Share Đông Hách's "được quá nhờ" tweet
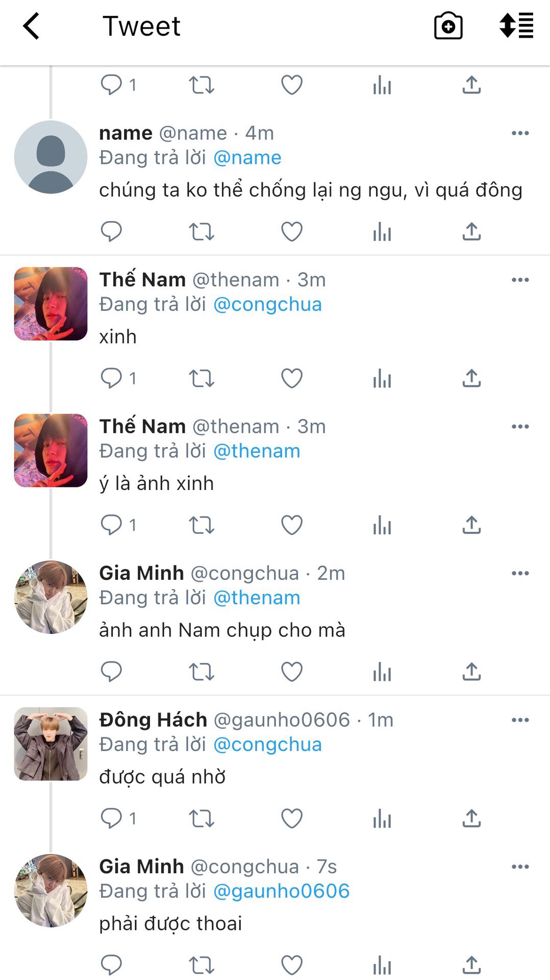 tap(471, 818)
